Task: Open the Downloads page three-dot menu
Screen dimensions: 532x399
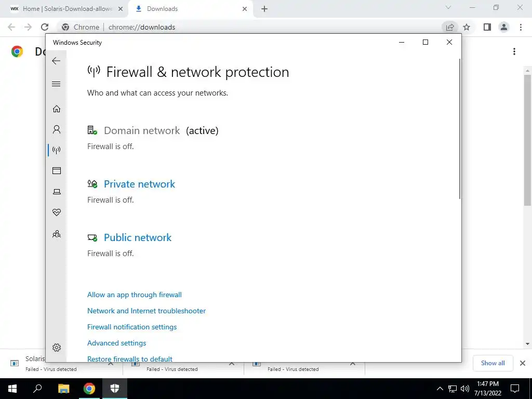Action: 514,51
